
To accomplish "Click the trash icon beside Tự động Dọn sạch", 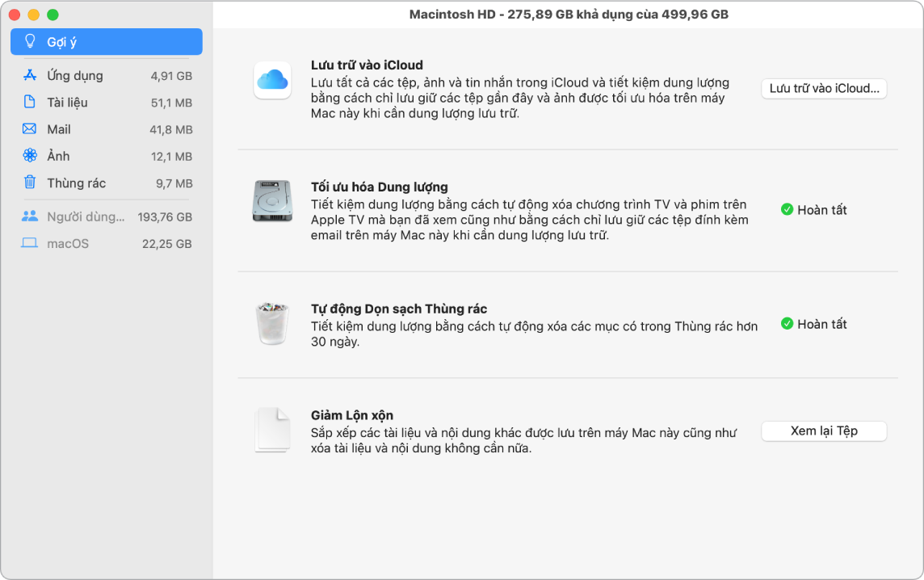I will click(x=272, y=322).
